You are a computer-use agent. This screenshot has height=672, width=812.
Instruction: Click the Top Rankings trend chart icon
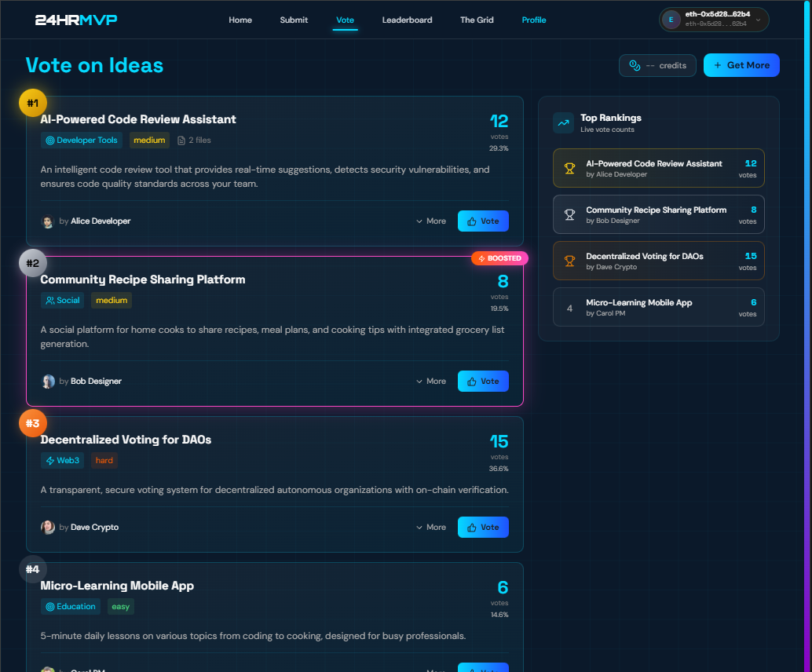click(562, 122)
